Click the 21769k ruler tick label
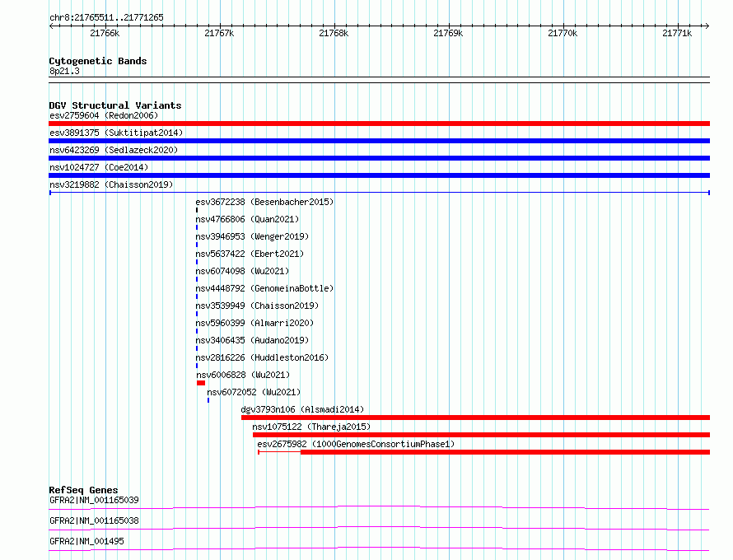 coord(448,33)
